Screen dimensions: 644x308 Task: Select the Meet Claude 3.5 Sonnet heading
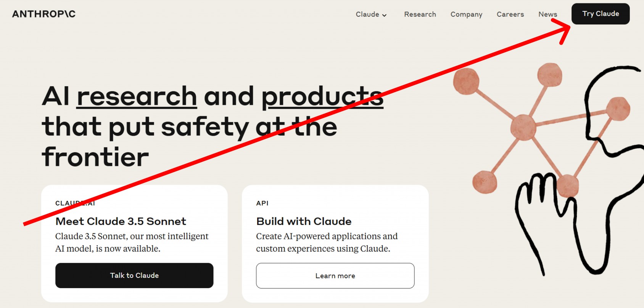121,221
